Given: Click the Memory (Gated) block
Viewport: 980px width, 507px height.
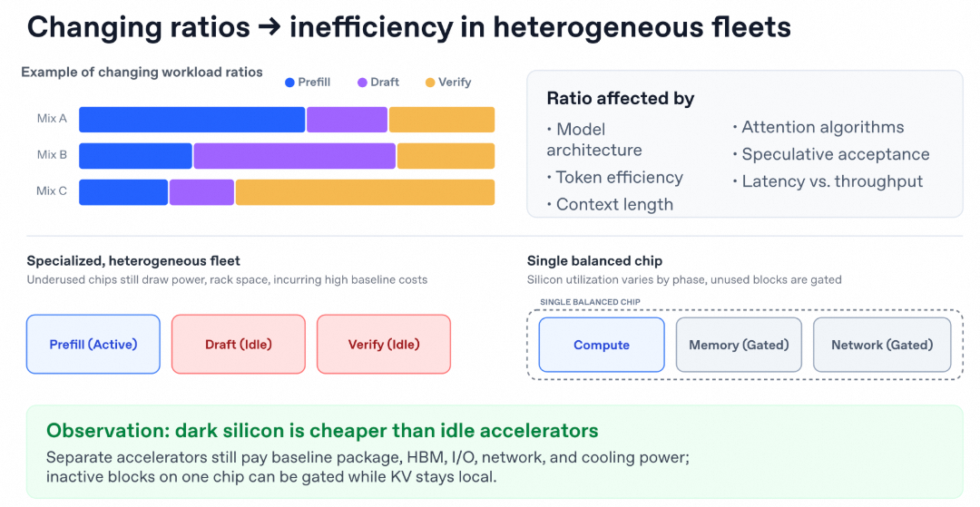Looking at the screenshot, I should (x=739, y=345).
